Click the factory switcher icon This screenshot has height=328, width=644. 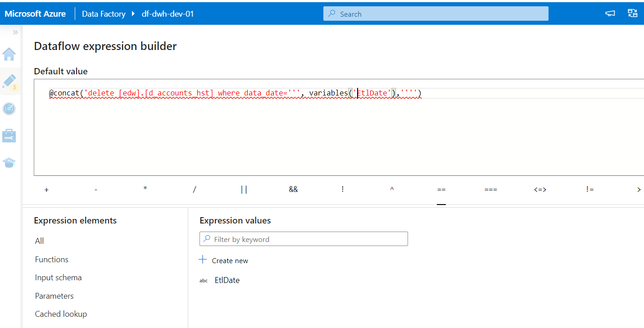633,14
